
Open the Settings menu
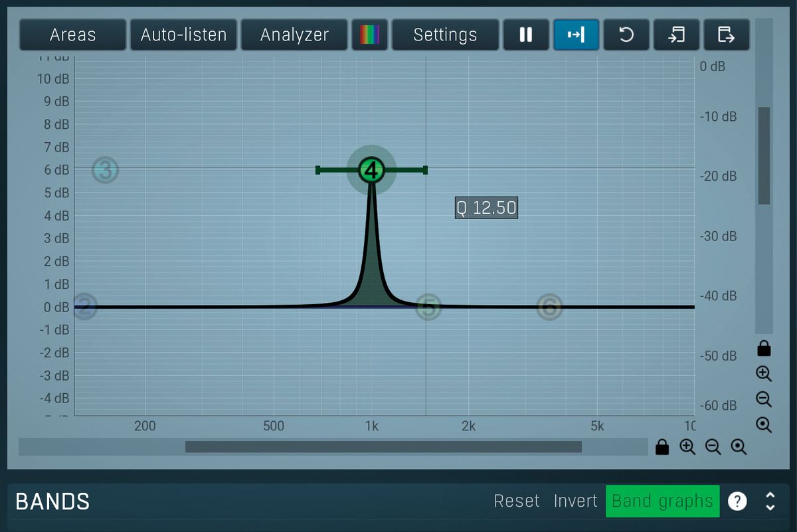[x=446, y=35]
